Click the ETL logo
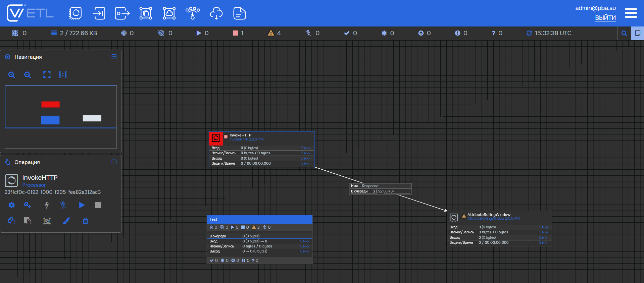Image resolution: width=644 pixels, height=283 pixels. pos(30,13)
